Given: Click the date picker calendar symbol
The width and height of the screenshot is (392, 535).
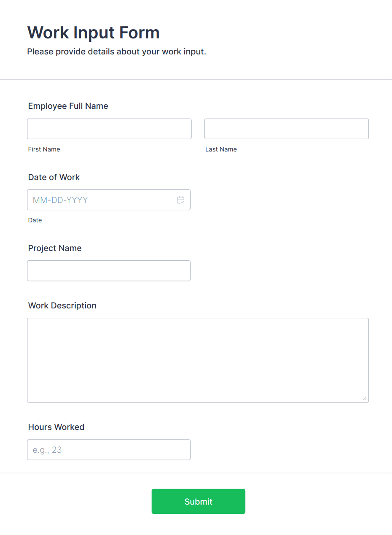Looking at the screenshot, I should pyautogui.click(x=181, y=200).
